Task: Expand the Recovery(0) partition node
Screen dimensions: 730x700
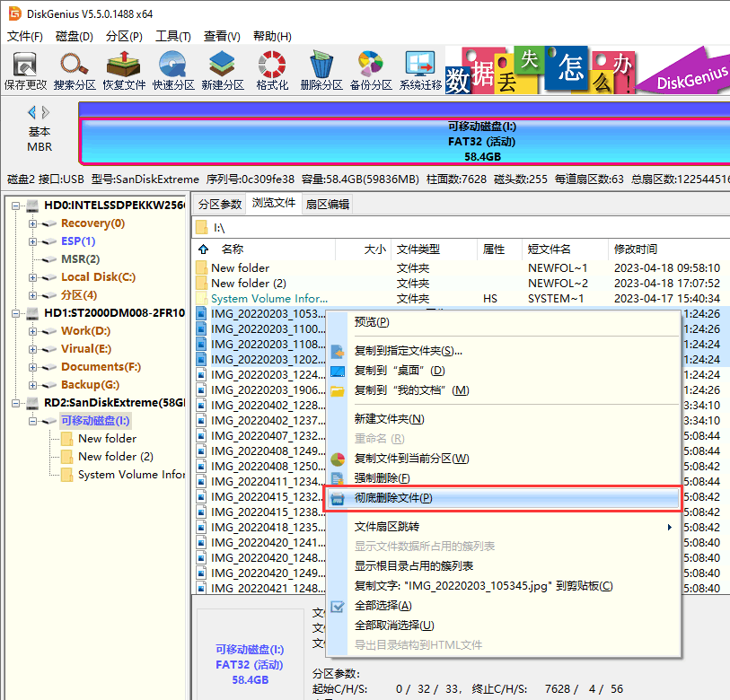Action: click(x=32, y=223)
